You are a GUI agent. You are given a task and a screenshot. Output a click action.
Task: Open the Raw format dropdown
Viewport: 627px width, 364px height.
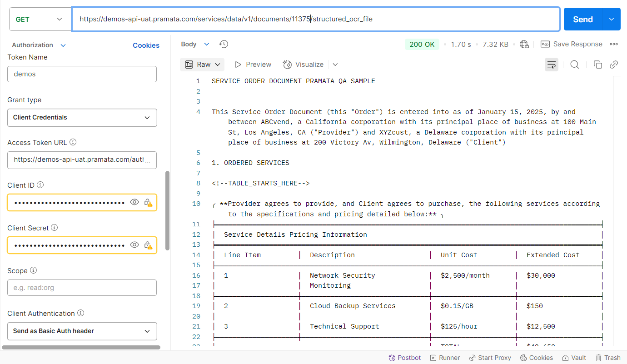pyautogui.click(x=203, y=65)
